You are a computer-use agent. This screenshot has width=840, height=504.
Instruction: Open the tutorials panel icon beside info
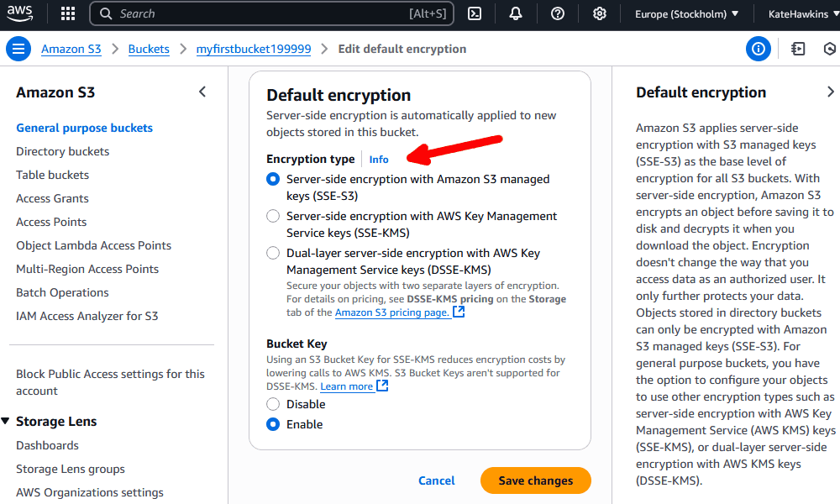point(798,49)
